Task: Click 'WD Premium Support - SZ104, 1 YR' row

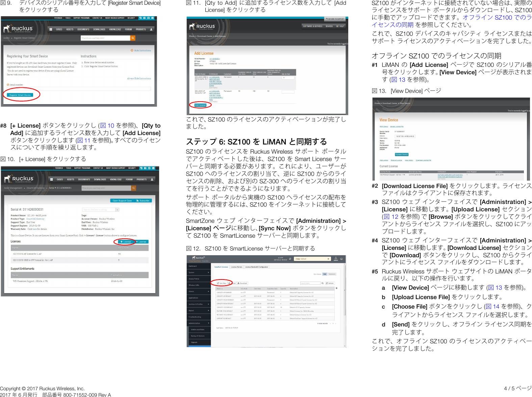Action: click(x=80, y=281)
